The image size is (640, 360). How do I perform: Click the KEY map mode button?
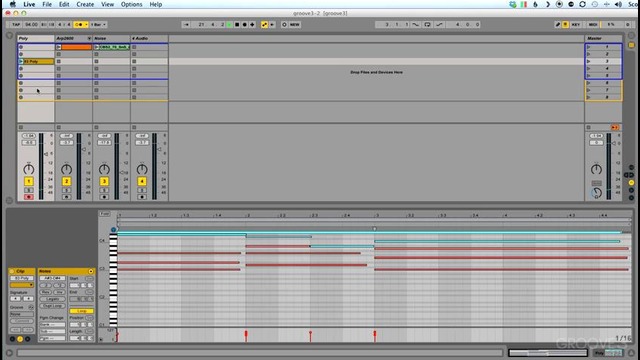tap(576, 24)
